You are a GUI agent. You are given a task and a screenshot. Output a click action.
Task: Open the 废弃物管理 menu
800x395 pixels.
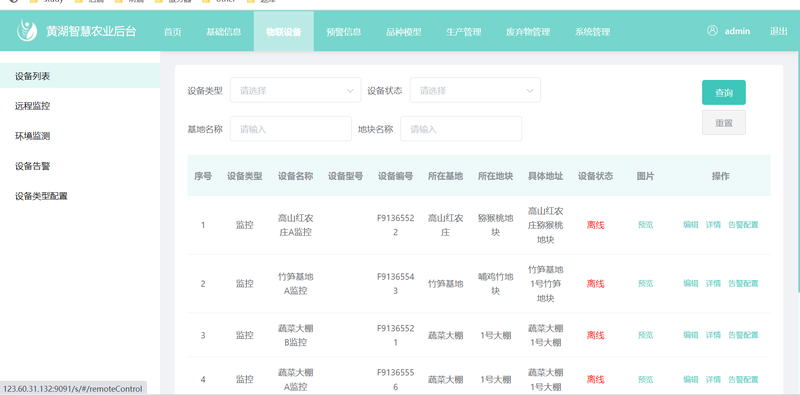click(x=528, y=32)
